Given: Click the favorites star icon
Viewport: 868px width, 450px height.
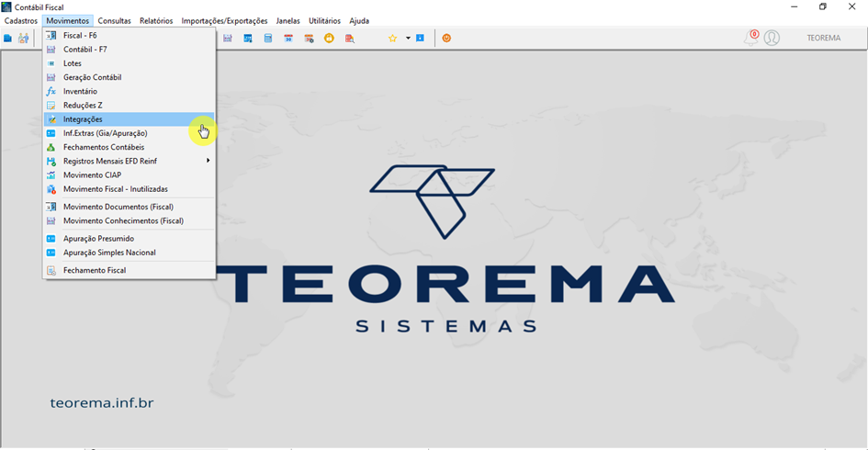Looking at the screenshot, I should (x=392, y=39).
